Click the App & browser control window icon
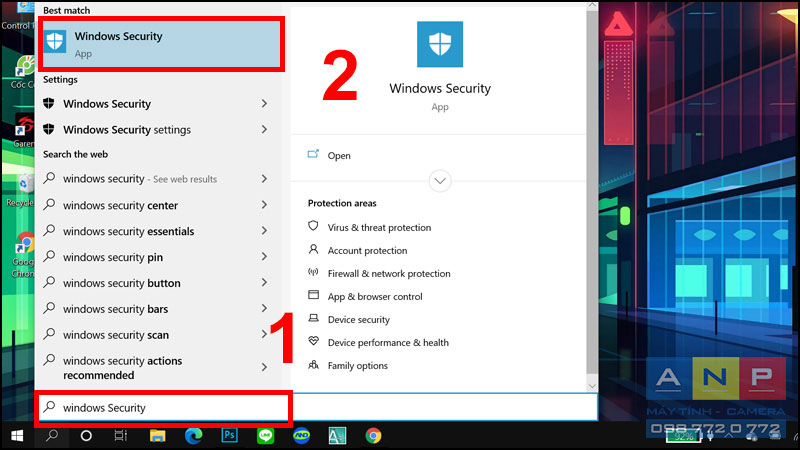800x450 pixels. tap(313, 295)
